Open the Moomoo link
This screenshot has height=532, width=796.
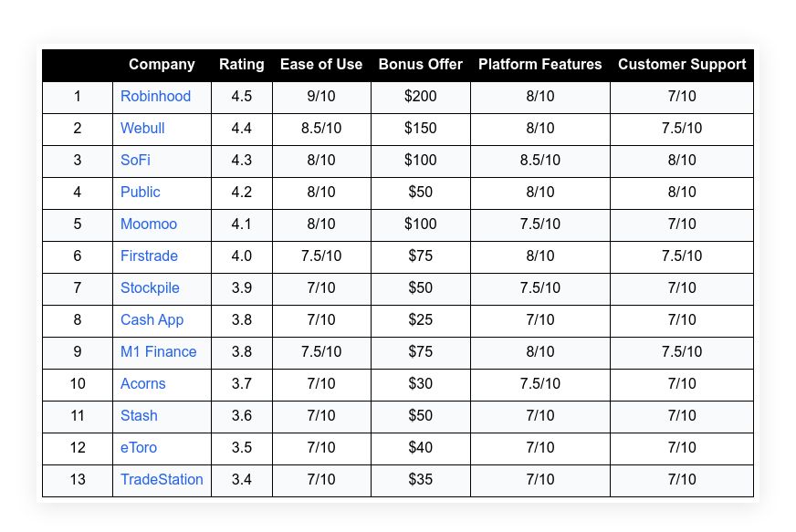tap(149, 224)
